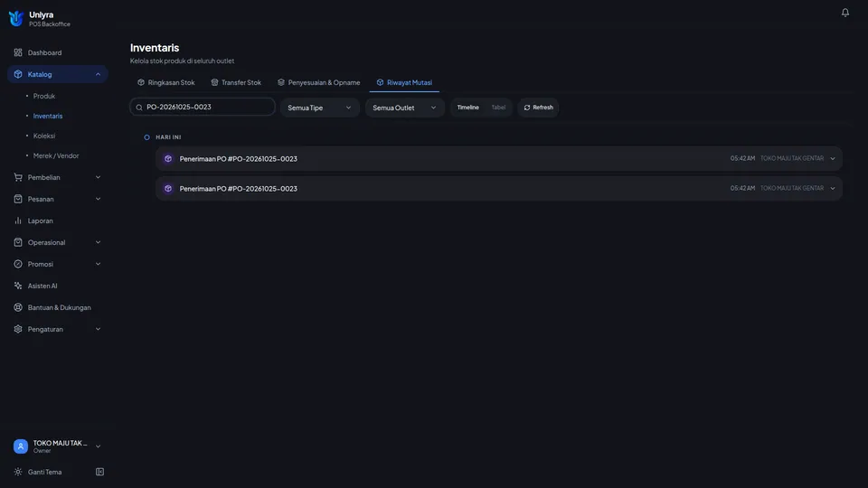
Task: Click the owner account avatar icon
Action: (21, 446)
